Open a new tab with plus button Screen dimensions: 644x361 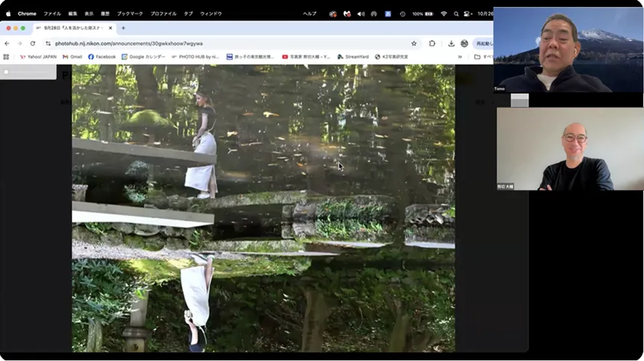(123, 28)
